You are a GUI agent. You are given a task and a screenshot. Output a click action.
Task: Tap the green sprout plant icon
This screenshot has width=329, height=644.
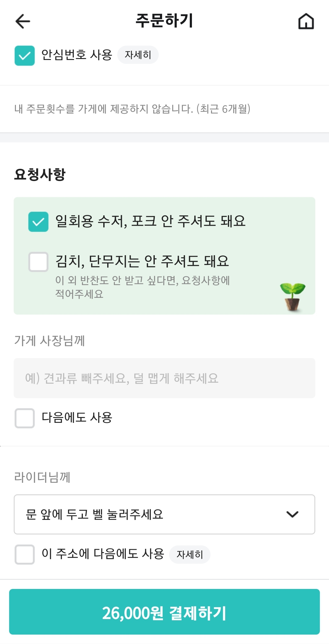(x=292, y=297)
